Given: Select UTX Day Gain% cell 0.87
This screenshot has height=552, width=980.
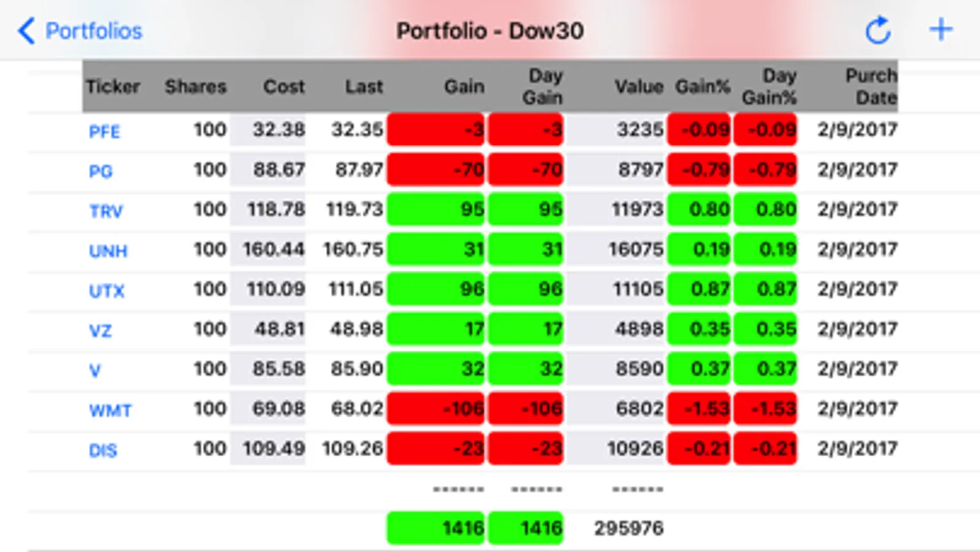Looking at the screenshot, I should coord(765,289).
